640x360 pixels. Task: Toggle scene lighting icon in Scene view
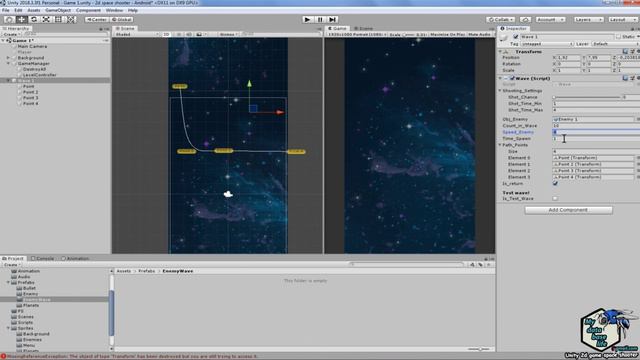pos(179,34)
